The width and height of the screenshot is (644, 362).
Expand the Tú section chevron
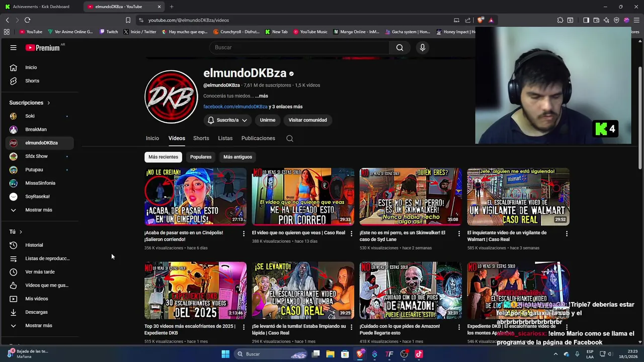pyautogui.click(x=21, y=232)
